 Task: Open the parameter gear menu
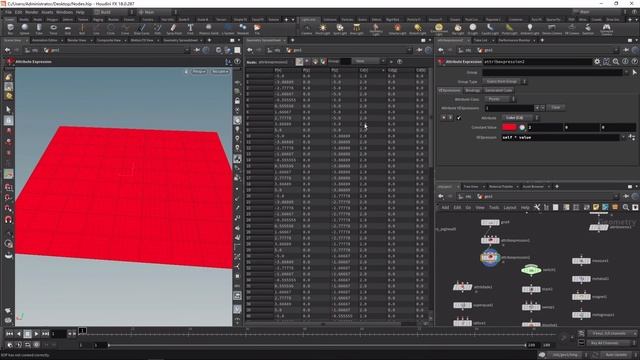pyautogui.click(x=597, y=62)
